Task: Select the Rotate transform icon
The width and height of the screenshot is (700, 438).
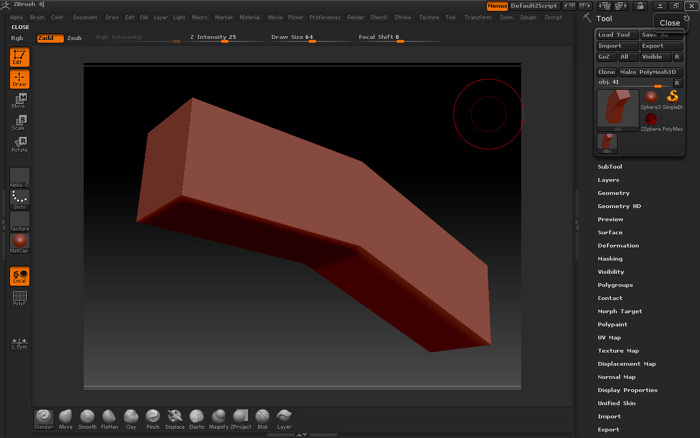Action: (x=18, y=145)
